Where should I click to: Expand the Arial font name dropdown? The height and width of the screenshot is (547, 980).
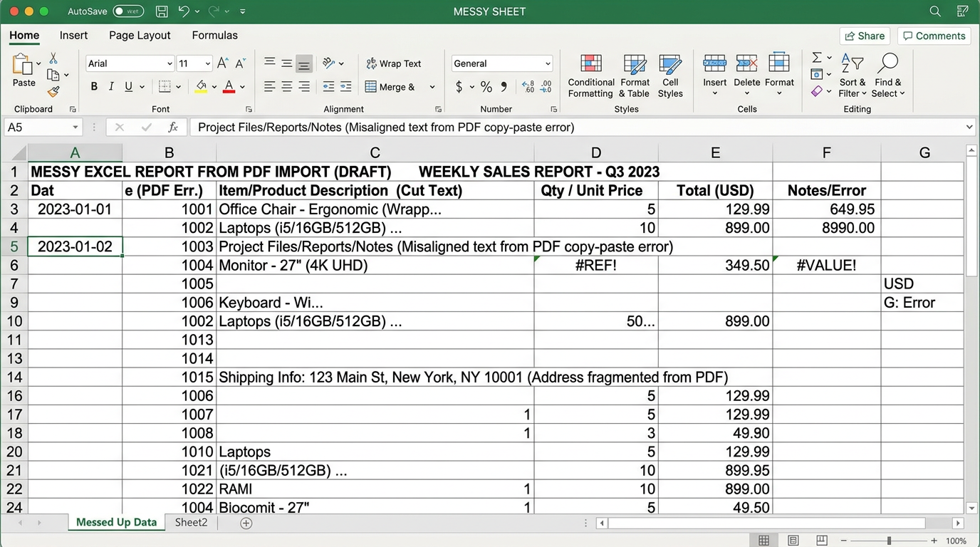[170, 63]
